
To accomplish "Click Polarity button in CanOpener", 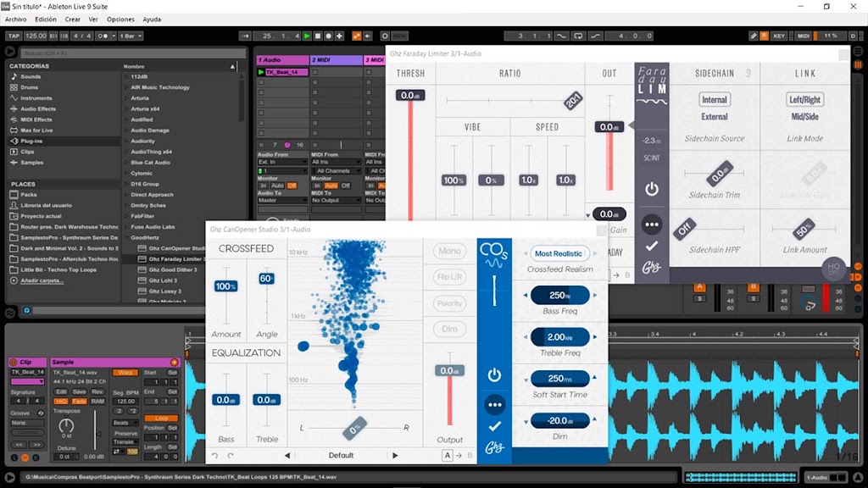I will coord(449,303).
